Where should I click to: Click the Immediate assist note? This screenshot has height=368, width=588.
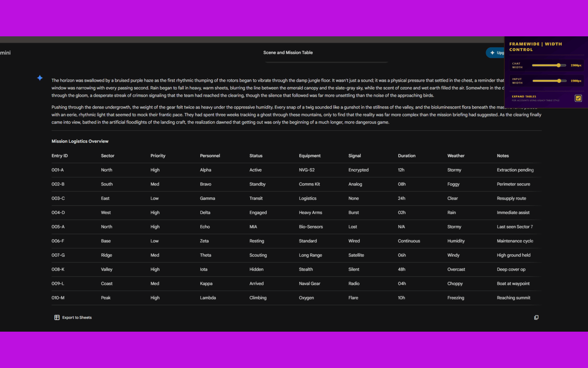click(x=514, y=213)
